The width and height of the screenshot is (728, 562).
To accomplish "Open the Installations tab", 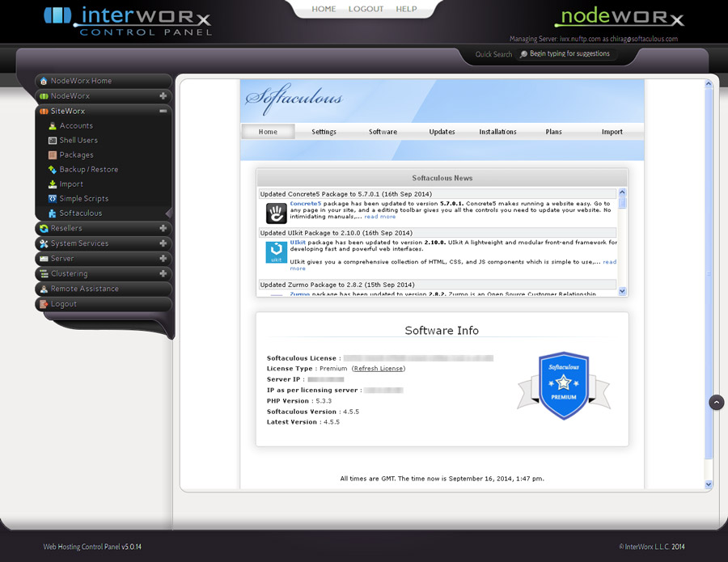I will click(x=497, y=132).
